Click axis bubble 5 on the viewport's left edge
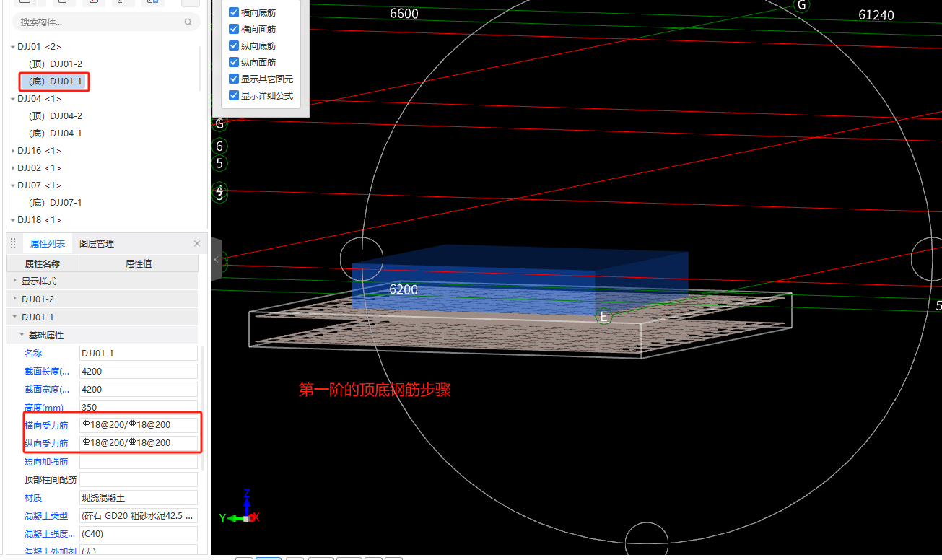Screen dimensions: 942x560 pos(219,163)
